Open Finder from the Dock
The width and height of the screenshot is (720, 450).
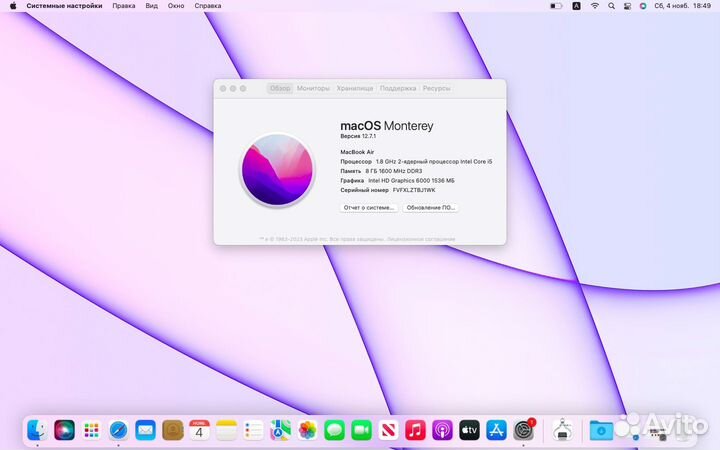pyautogui.click(x=37, y=430)
